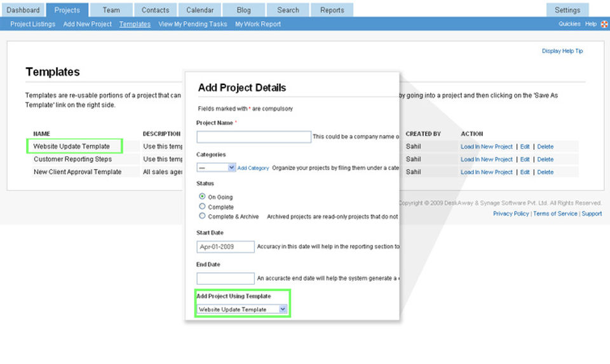Switch to the Calendar tab
The width and height of the screenshot is (610, 364).
tap(200, 10)
